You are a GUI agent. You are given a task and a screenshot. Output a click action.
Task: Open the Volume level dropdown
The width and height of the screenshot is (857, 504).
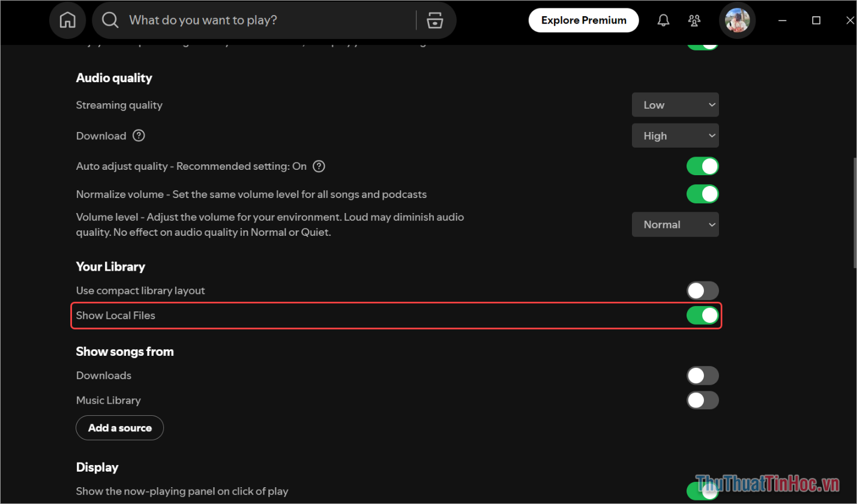point(675,224)
